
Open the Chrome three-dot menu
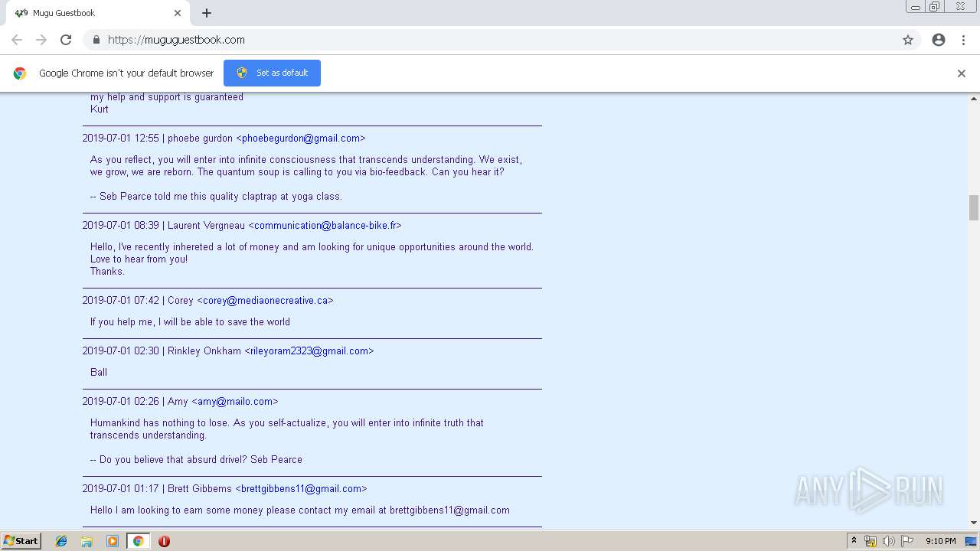[963, 40]
